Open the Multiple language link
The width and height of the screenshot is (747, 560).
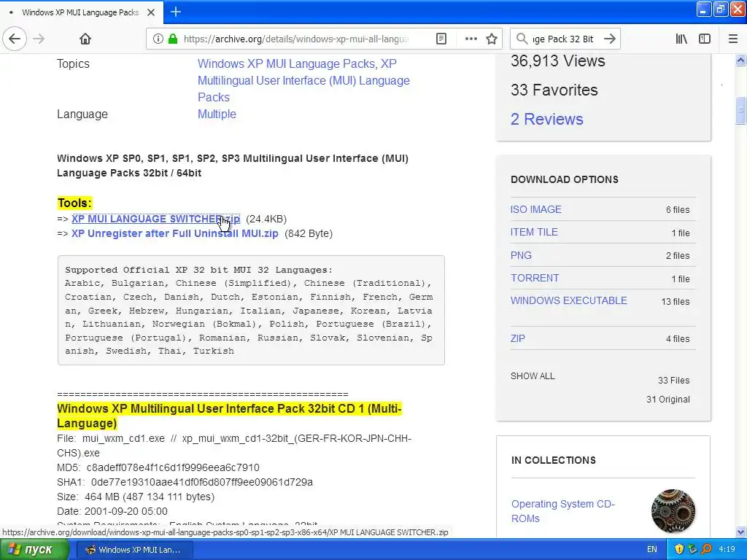(x=217, y=114)
